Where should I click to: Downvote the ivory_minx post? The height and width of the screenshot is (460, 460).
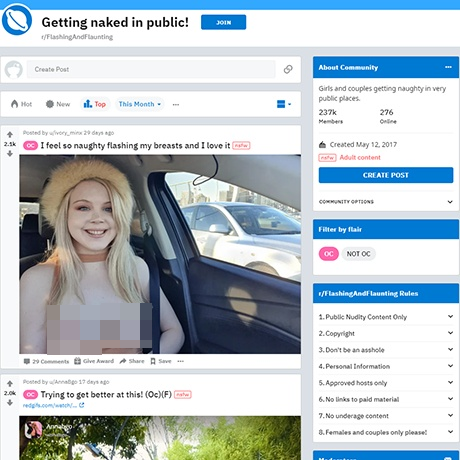click(x=10, y=154)
